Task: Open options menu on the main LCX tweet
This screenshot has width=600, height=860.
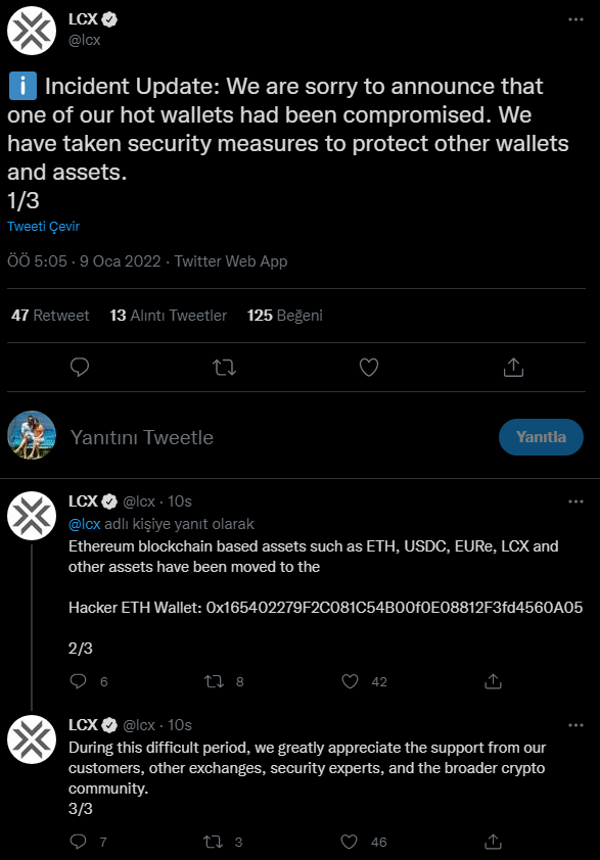Action: [x=575, y=17]
